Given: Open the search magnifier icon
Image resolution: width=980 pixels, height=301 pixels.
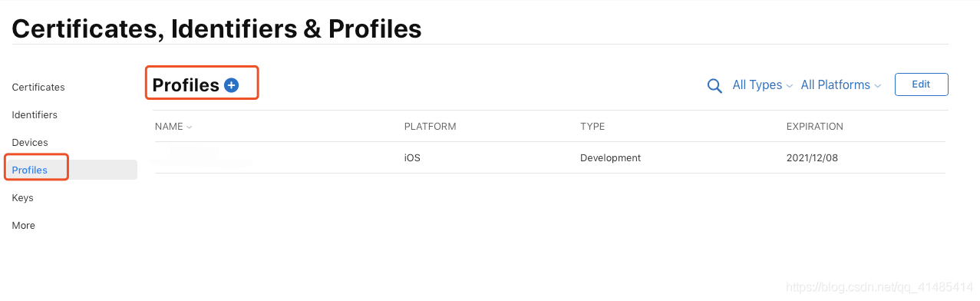Looking at the screenshot, I should click(714, 86).
